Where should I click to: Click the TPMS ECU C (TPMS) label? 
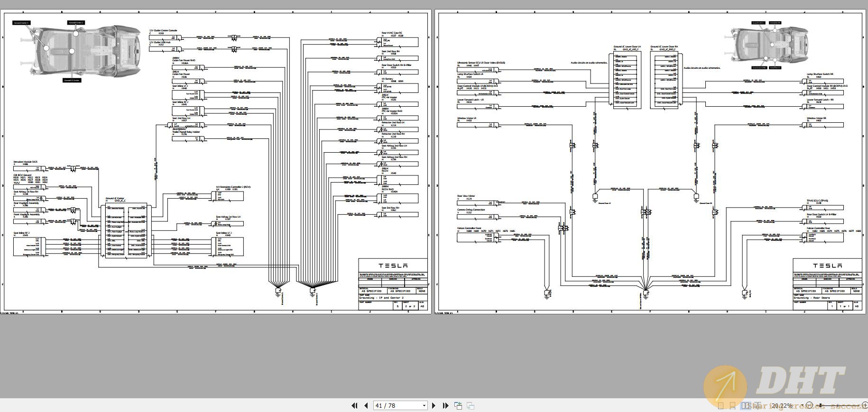817,201
